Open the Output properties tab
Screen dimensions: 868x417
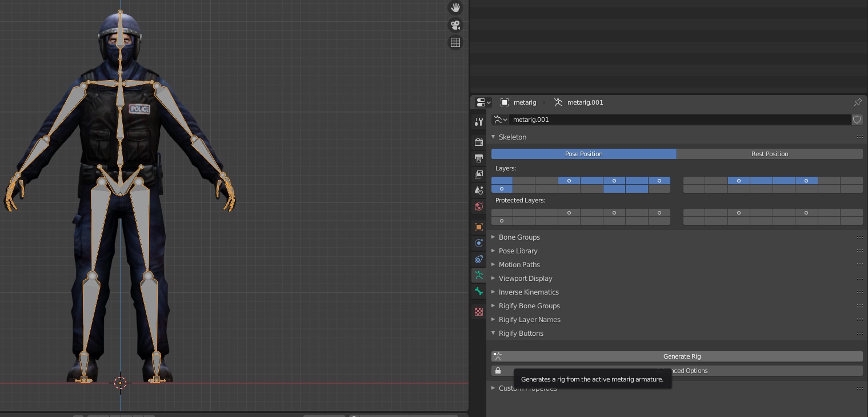(x=479, y=158)
